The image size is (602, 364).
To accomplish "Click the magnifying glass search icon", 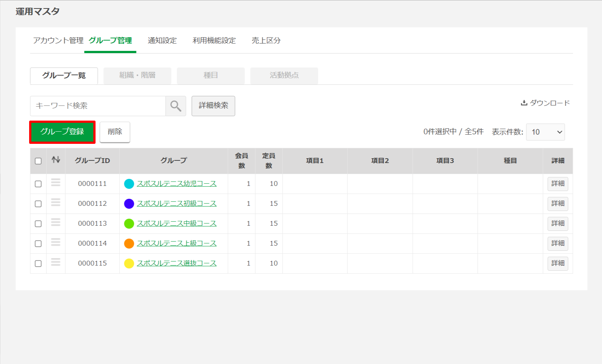I will [x=176, y=106].
